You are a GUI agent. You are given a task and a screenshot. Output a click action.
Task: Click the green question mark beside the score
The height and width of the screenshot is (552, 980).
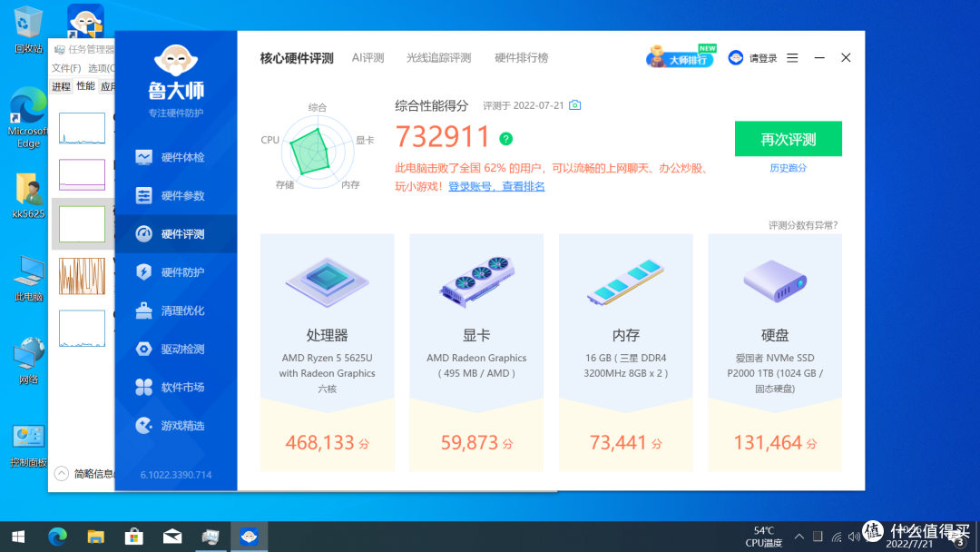click(x=505, y=139)
